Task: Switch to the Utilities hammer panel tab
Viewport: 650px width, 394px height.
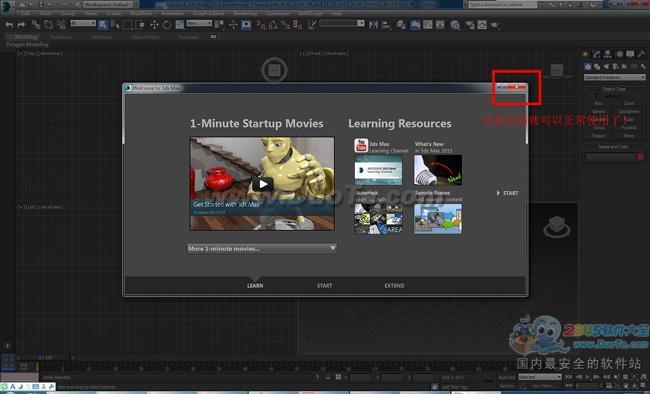Action: tap(642, 54)
